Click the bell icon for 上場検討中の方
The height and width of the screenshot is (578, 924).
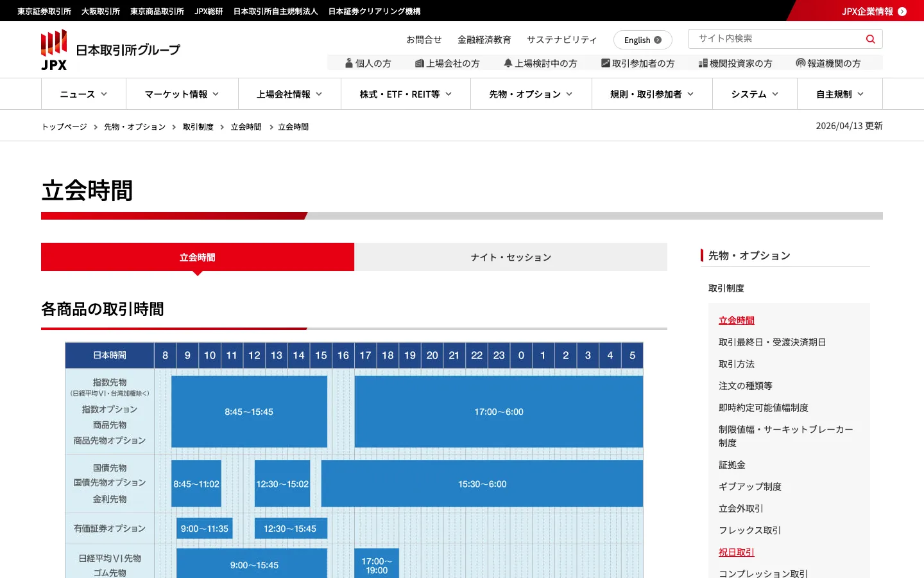(x=508, y=63)
